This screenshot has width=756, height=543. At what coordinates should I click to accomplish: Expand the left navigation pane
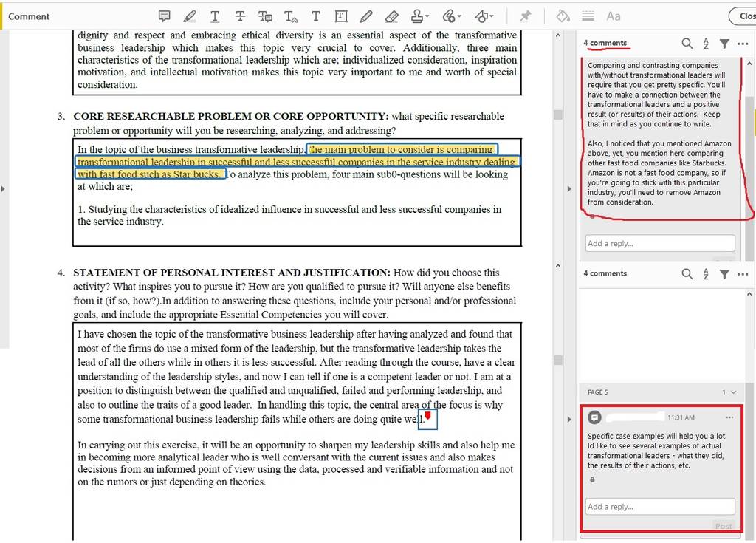click(3, 188)
